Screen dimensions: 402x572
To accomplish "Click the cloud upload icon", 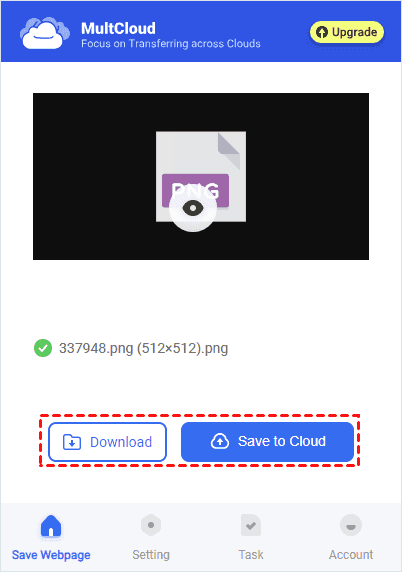I will (220, 441).
